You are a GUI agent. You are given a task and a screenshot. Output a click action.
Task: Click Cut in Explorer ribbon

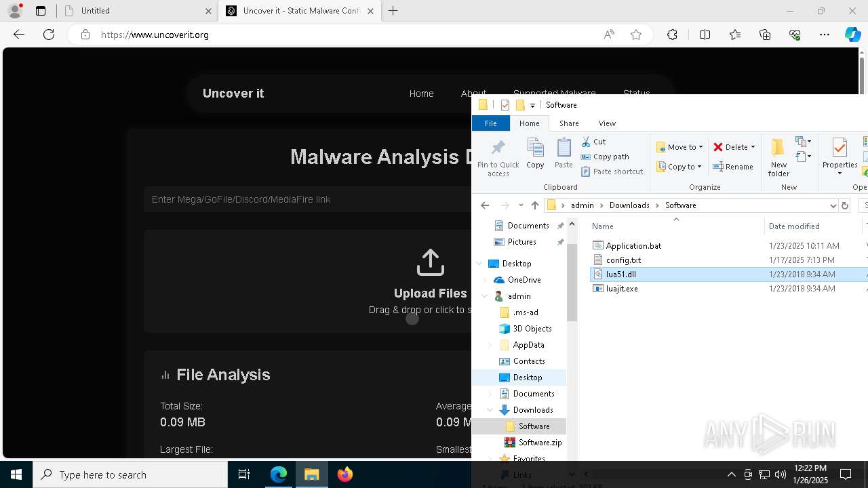[593, 142]
